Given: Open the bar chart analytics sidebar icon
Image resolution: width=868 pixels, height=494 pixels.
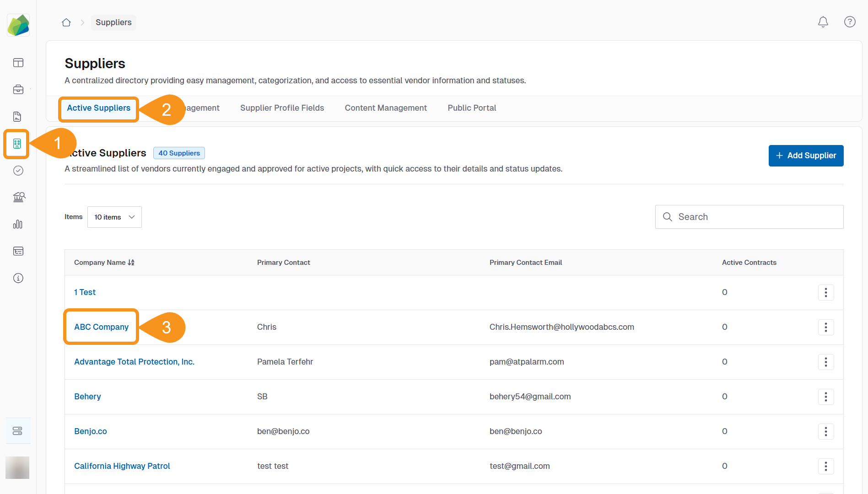Looking at the screenshot, I should pos(18,224).
